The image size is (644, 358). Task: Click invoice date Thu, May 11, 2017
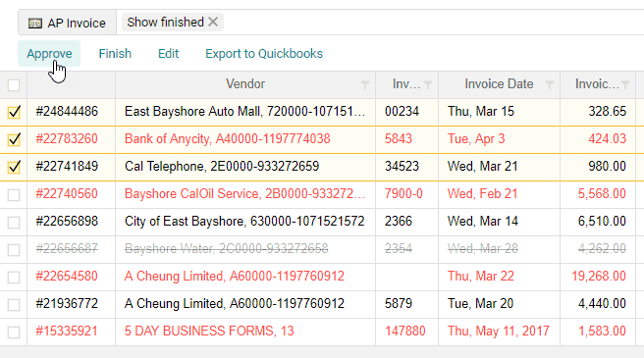click(x=499, y=332)
